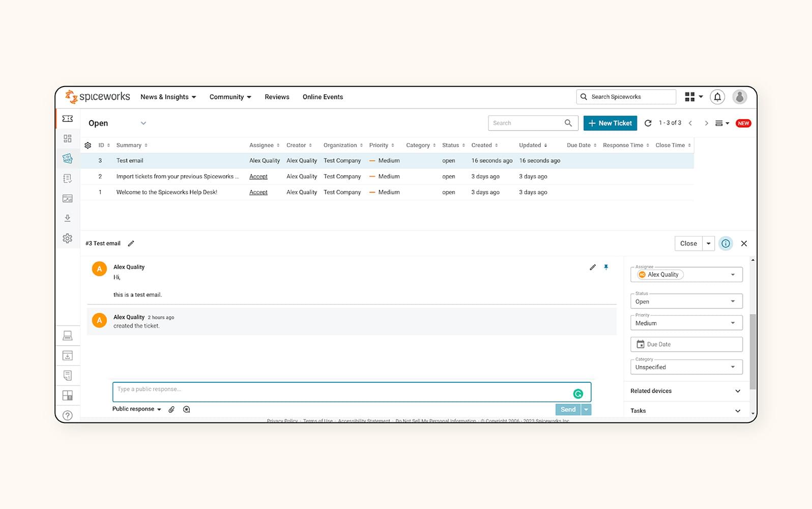The image size is (812, 509).
Task: Open the layout tiles sidebar icon
Action: tap(68, 395)
